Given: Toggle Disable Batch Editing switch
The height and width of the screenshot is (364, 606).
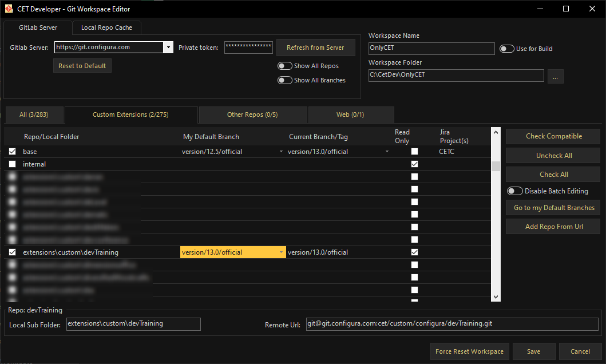Looking at the screenshot, I should coord(515,191).
